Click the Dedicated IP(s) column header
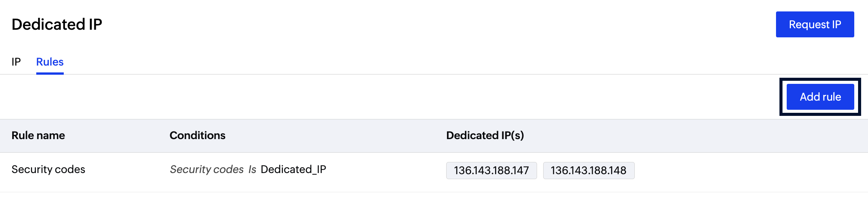The width and height of the screenshot is (868, 202). pos(485,136)
